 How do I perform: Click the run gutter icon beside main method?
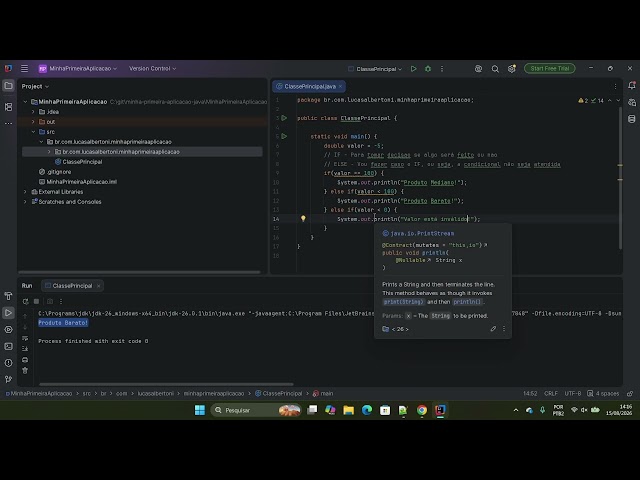pyautogui.click(x=284, y=136)
